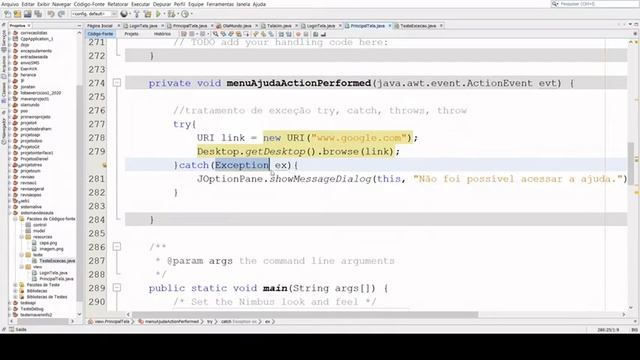Click the New File toolbar icon
The height and width of the screenshot is (360, 640).
point(7,14)
